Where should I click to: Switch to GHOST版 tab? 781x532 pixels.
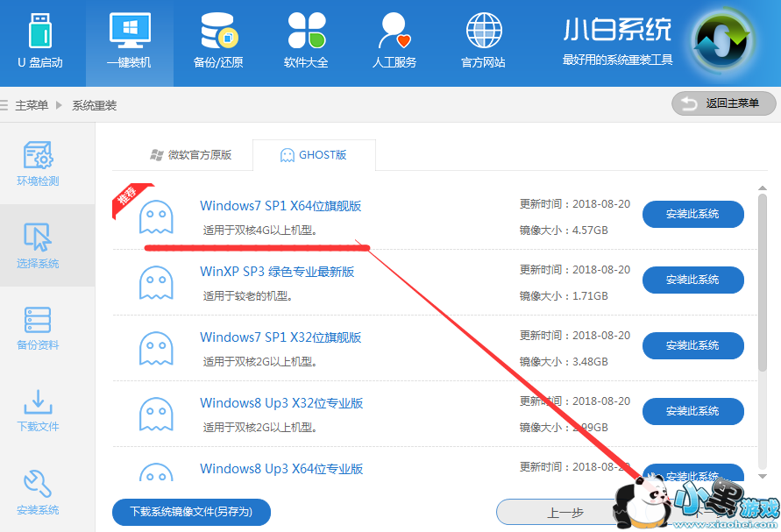pos(314,155)
